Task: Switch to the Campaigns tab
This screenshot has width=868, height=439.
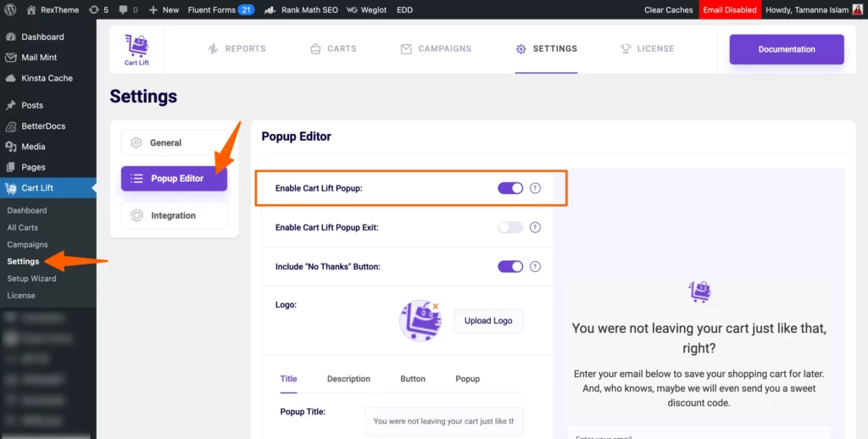Action: click(x=436, y=48)
